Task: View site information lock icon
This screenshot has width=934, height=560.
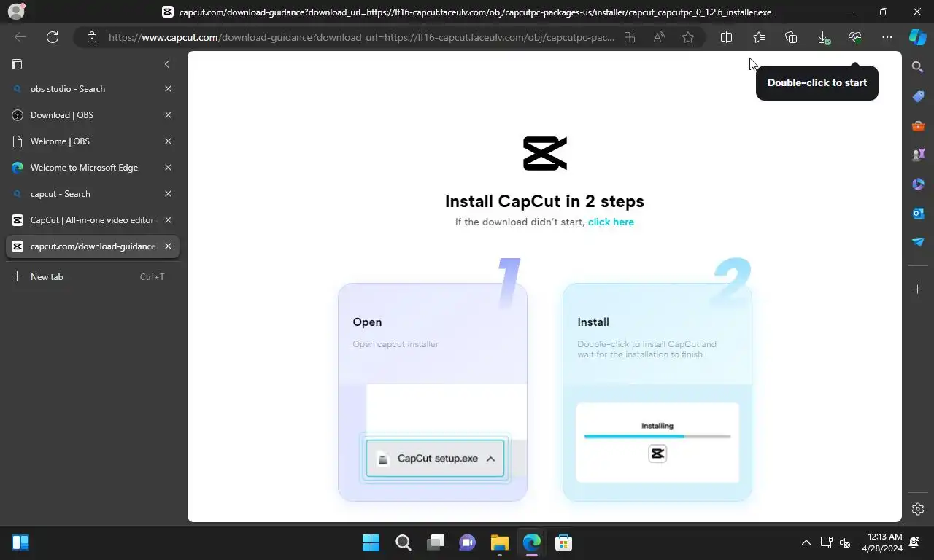Action: tap(91, 37)
